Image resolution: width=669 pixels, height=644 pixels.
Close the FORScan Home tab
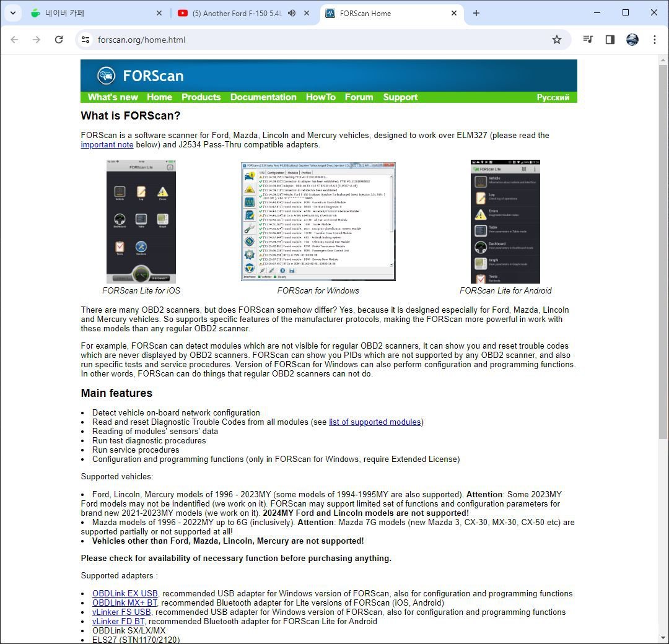click(x=454, y=13)
